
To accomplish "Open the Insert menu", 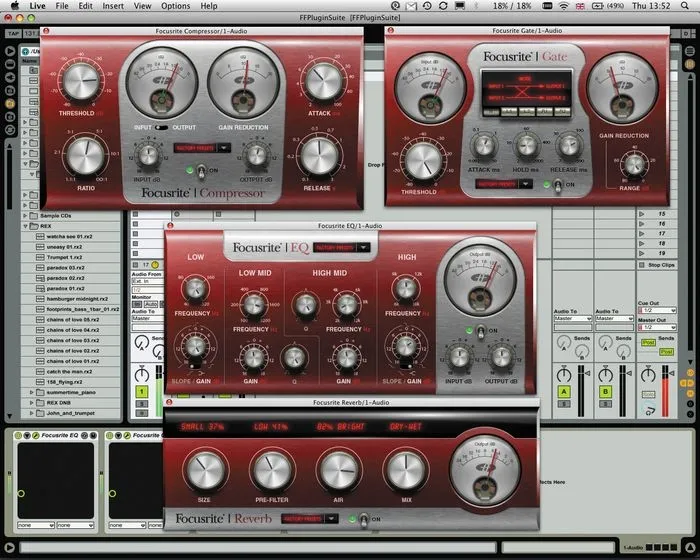I will pos(113,6).
